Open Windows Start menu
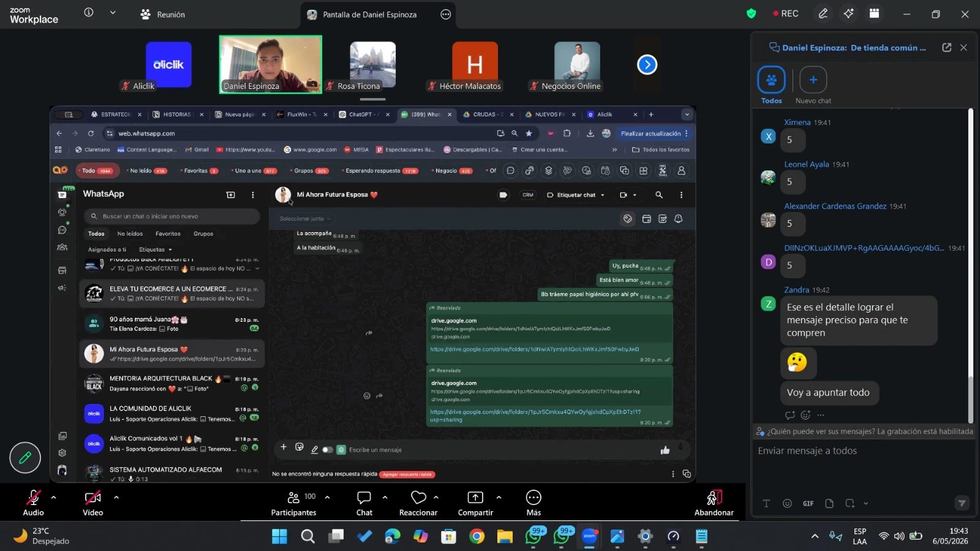This screenshot has height=551, width=980. click(279, 536)
